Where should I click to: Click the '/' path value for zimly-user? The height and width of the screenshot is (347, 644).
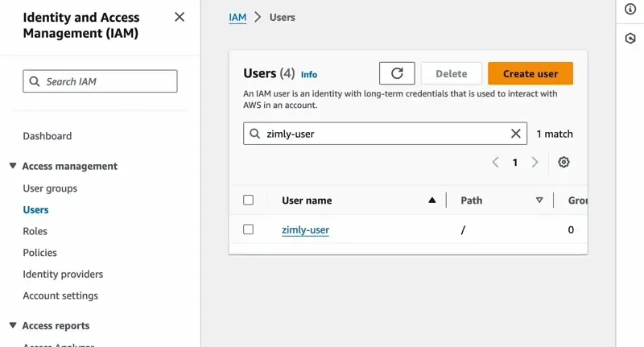coord(463,230)
